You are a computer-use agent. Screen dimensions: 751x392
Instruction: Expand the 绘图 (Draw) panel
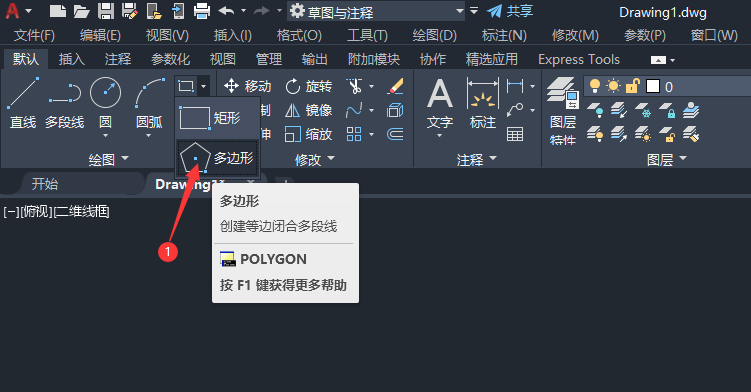click(x=109, y=159)
